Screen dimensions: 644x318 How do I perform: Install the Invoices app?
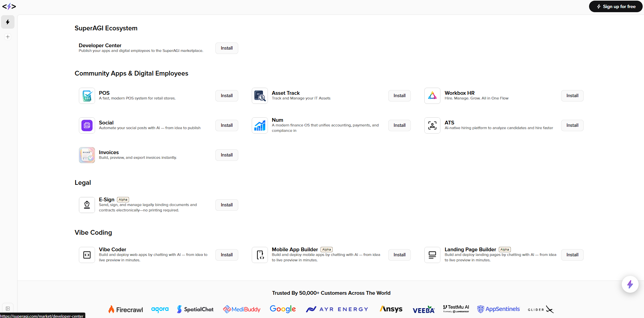click(227, 155)
